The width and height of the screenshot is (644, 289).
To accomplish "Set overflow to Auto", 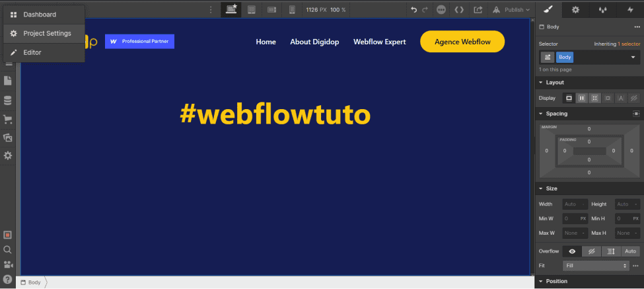I will click(x=630, y=251).
